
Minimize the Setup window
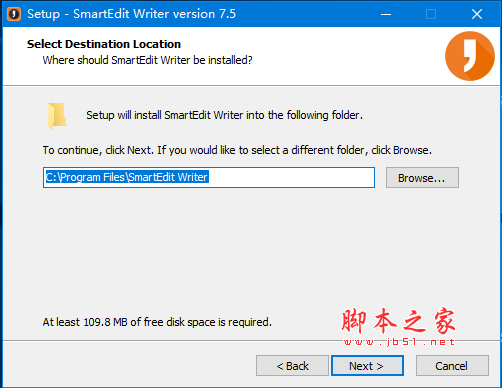point(386,14)
